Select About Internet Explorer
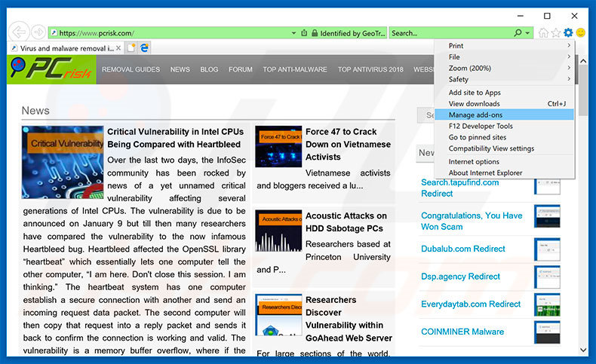The image size is (596, 364). click(504, 173)
